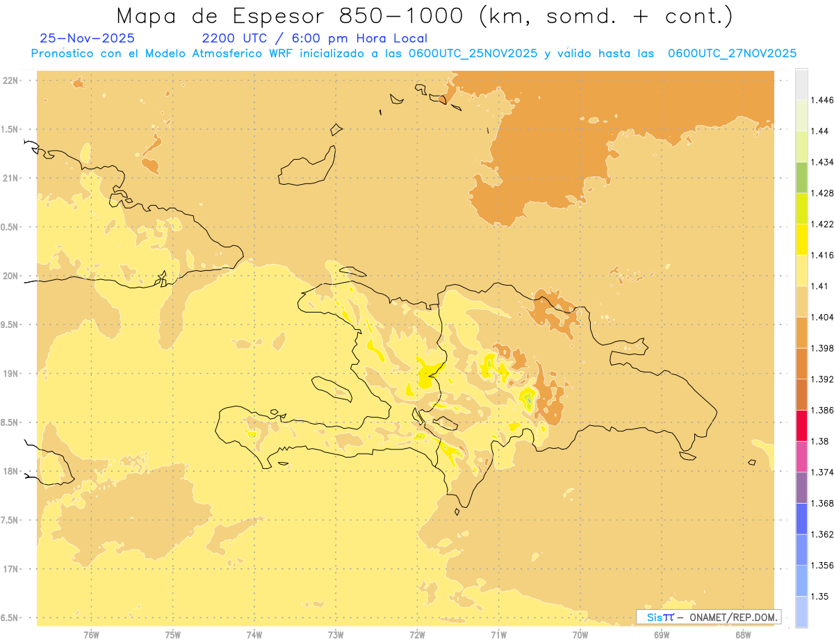Click the '71W' longitude axis label
The width and height of the screenshot is (834, 644).
tap(498, 634)
